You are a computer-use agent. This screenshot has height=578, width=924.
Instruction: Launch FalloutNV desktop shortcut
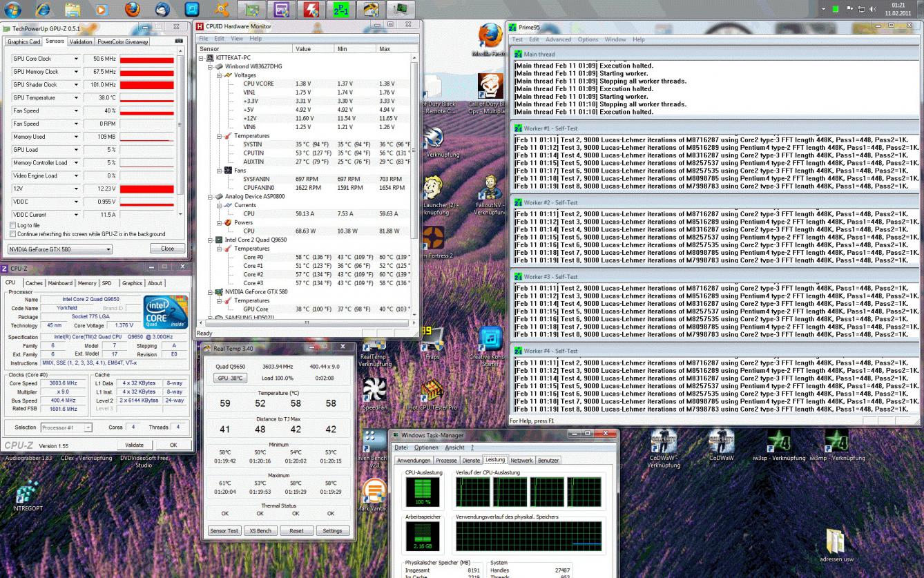pos(490,195)
